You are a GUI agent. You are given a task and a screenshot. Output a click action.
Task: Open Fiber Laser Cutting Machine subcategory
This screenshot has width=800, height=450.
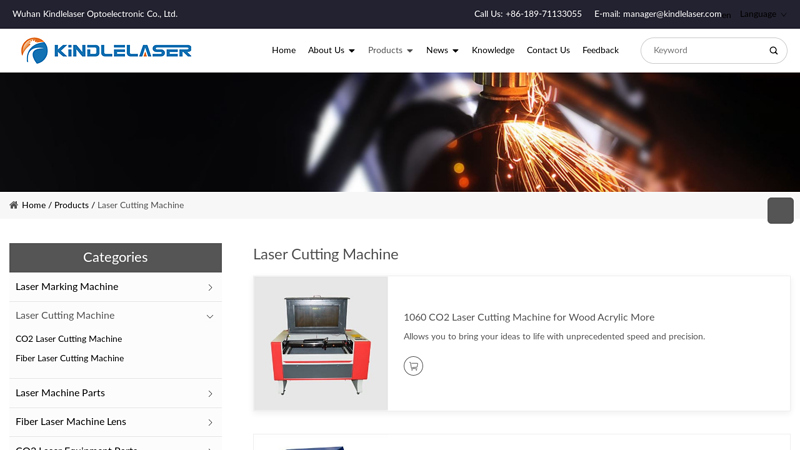coord(70,358)
